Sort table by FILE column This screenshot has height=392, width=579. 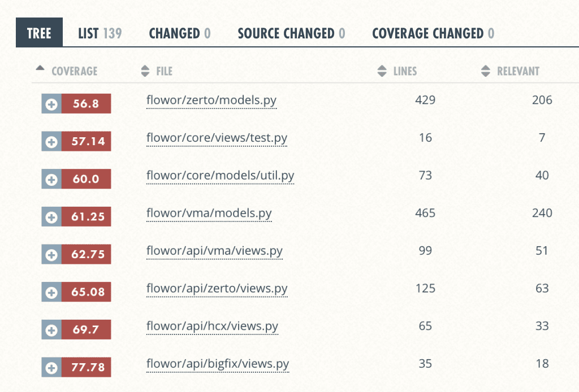[x=157, y=71]
